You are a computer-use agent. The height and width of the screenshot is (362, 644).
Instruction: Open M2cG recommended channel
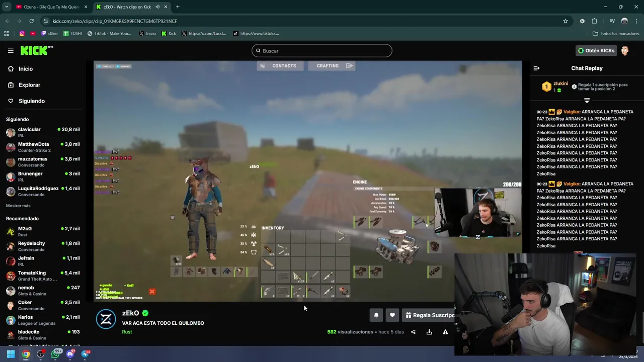[43, 231]
